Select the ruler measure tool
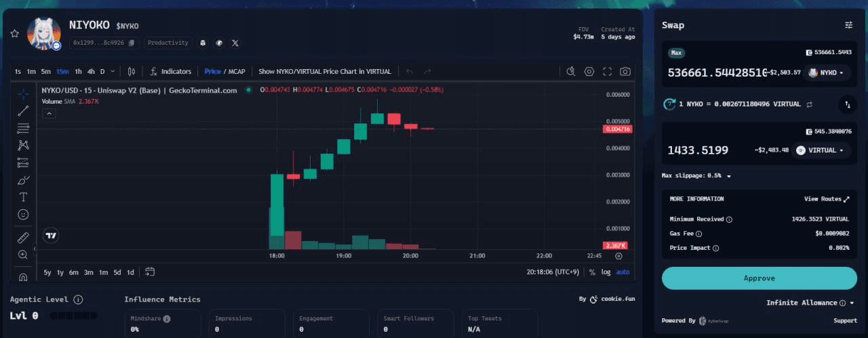 point(23,237)
